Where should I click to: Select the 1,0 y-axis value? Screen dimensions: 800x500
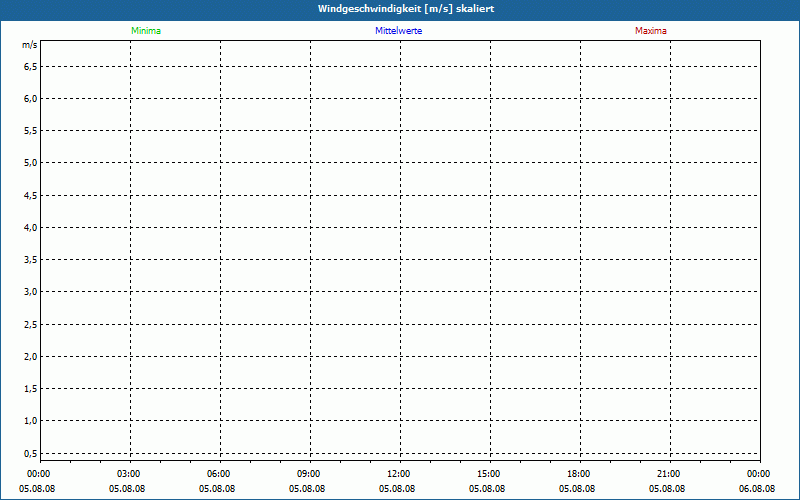point(30,421)
